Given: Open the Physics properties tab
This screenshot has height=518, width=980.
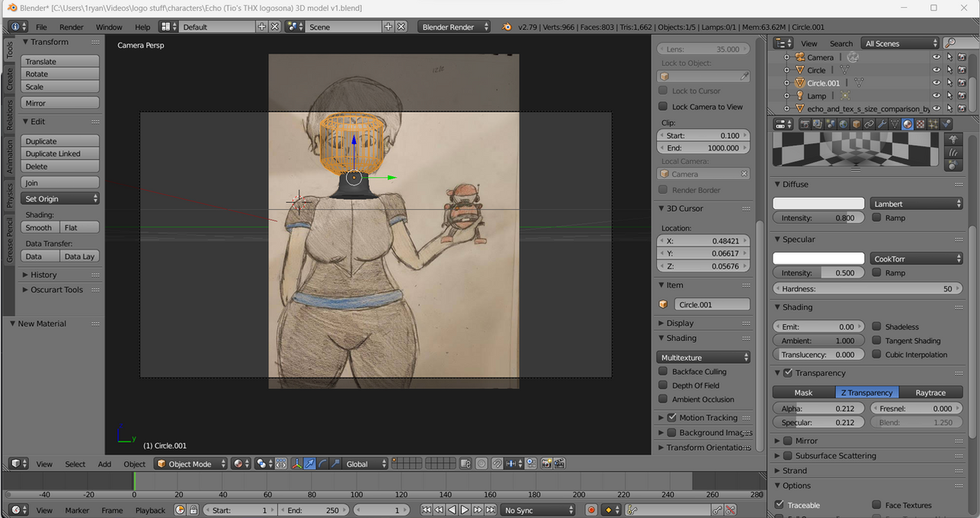Looking at the screenshot, I should [x=946, y=123].
